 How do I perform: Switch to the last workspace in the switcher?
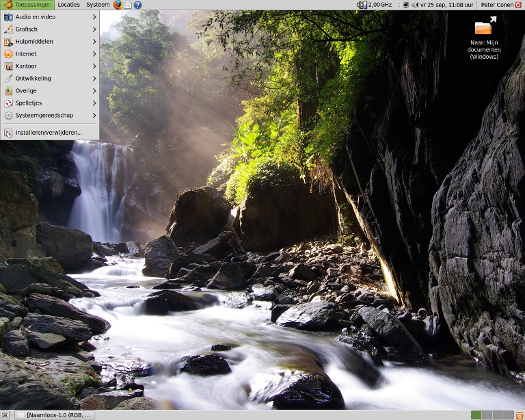(x=509, y=415)
